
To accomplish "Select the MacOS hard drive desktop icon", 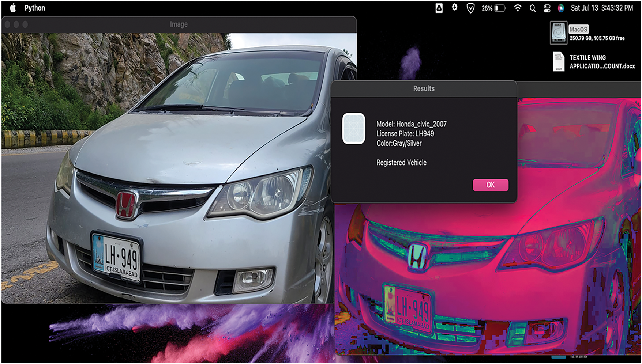I will point(559,33).
